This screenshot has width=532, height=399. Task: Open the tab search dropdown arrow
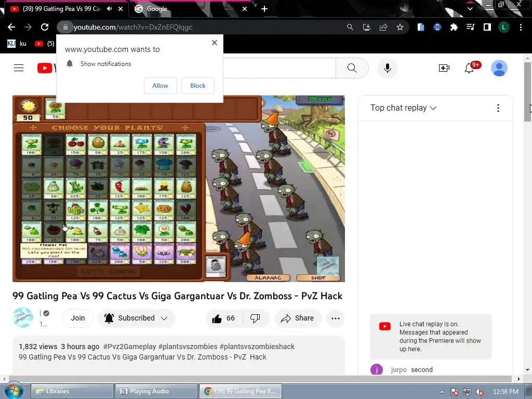coord(470,9)
